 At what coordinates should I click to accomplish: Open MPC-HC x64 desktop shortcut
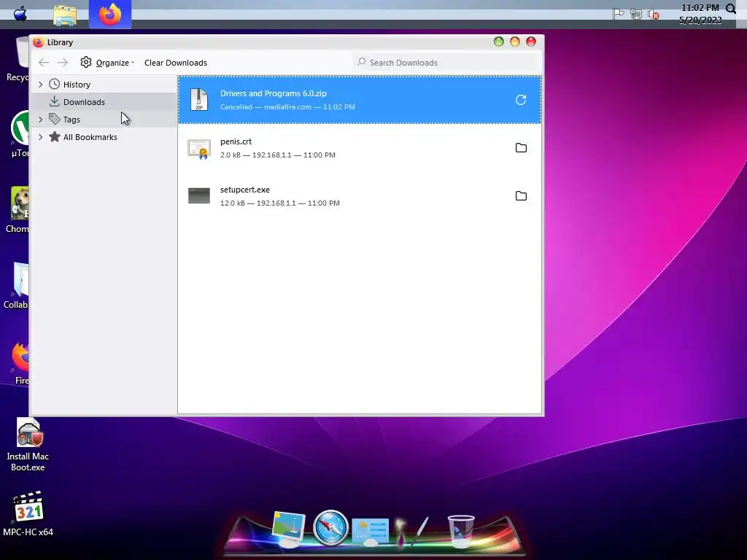[x=28, y=514]
